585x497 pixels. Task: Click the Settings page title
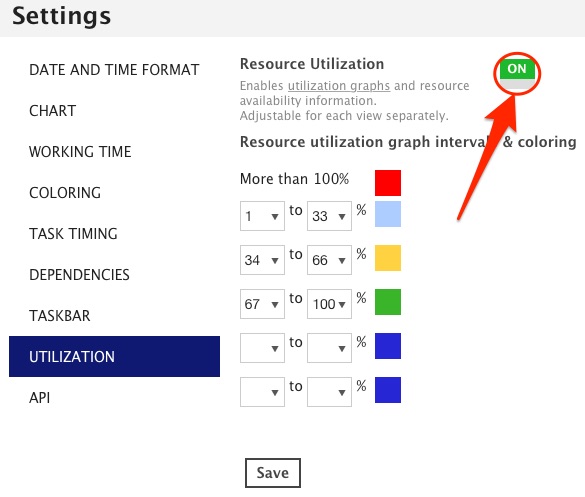62,16
